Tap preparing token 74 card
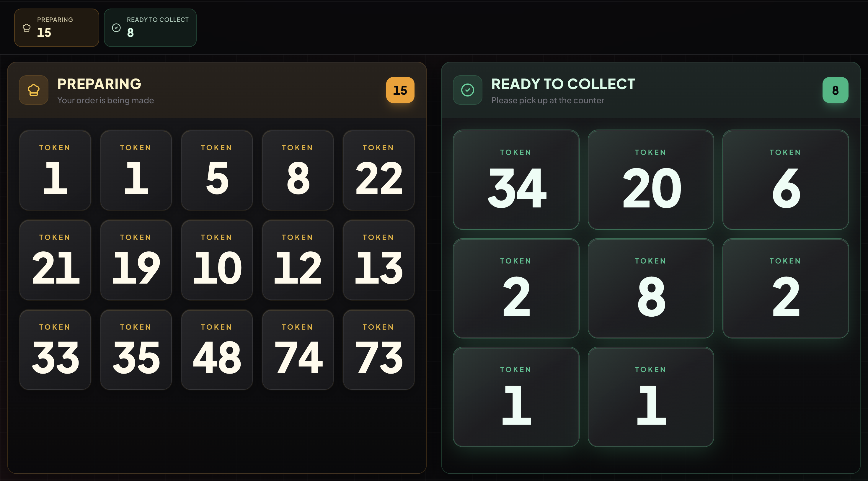The width and height of the screenshot is (868, 481). pyautogui.click(x=298, y=350)
